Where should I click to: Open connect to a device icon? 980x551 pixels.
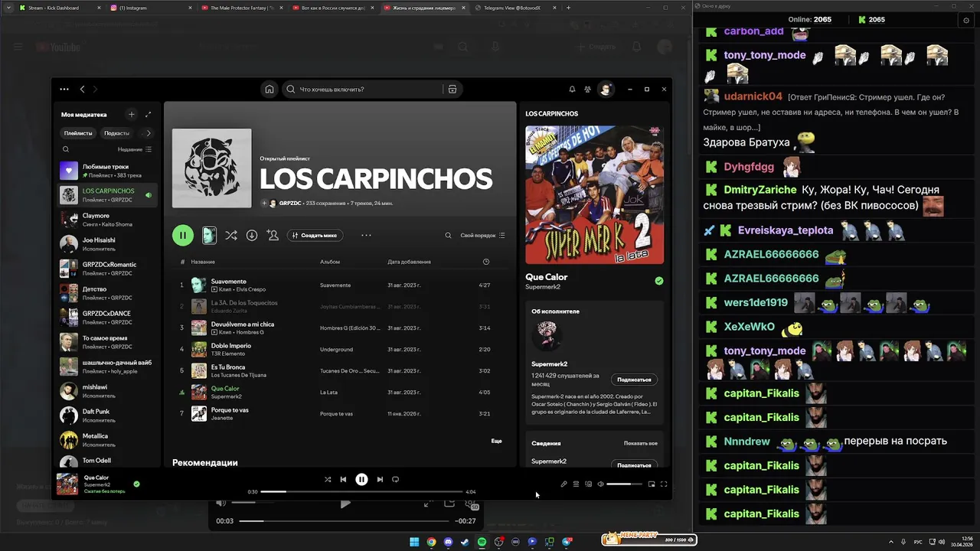click(588, 484)
